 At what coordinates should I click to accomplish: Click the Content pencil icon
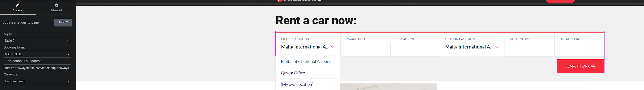(17, 5)
